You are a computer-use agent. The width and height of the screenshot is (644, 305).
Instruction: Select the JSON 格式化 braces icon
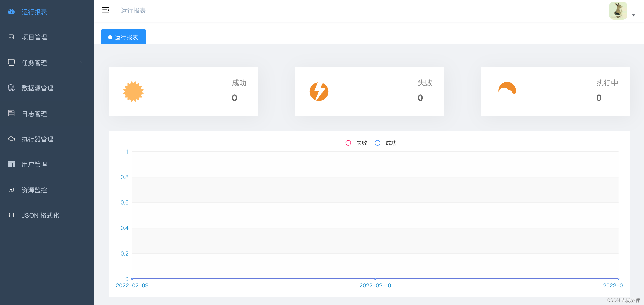[11, 215]
